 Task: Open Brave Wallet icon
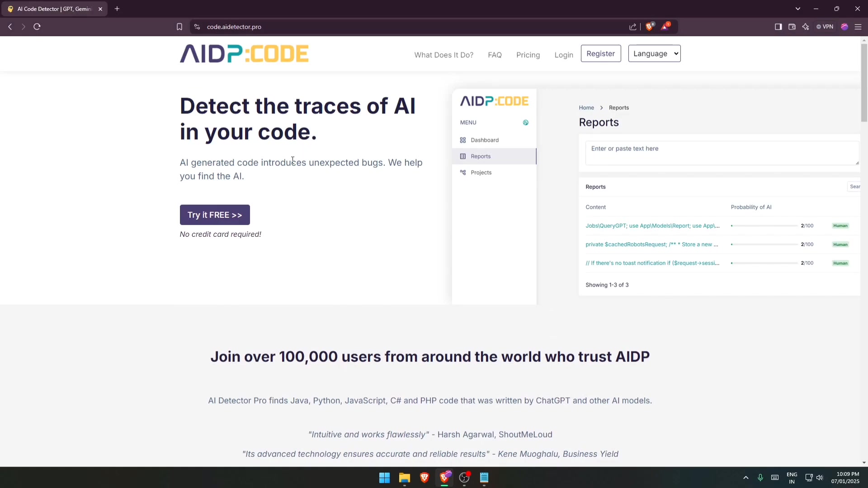[x=792, y=27]
